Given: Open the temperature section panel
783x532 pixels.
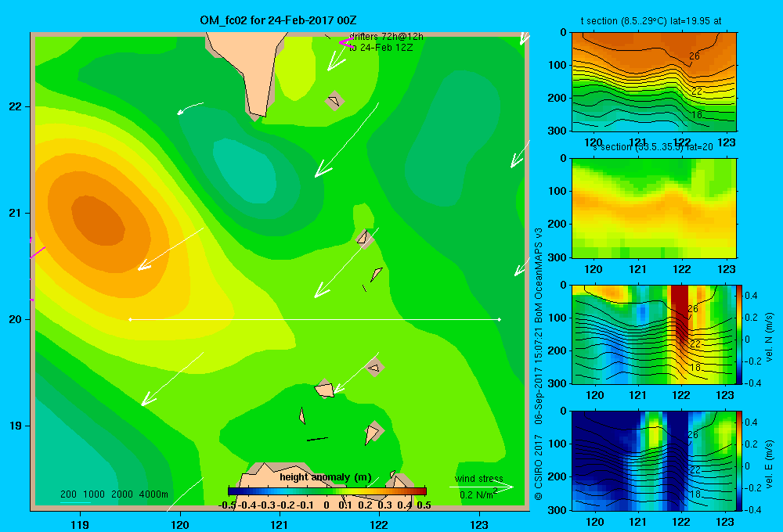Looking at the screenshot, I should 654,82.
